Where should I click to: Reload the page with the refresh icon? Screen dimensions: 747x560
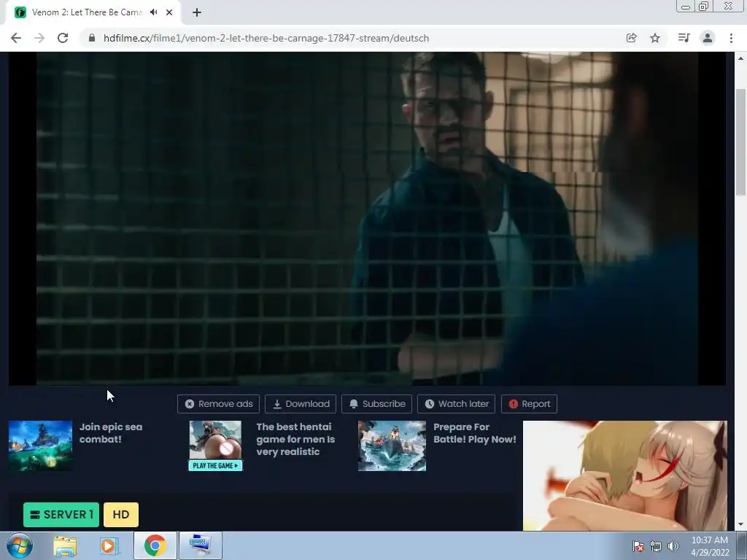[x=63, y=38]
